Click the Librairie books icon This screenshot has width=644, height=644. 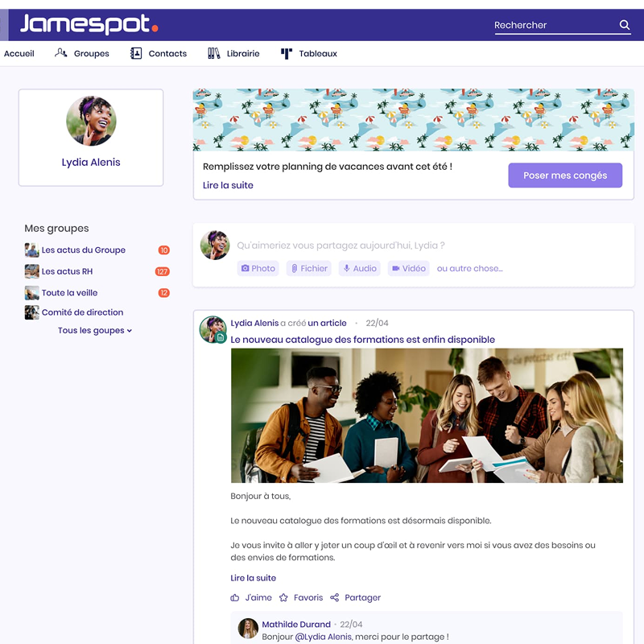[213, 53]
